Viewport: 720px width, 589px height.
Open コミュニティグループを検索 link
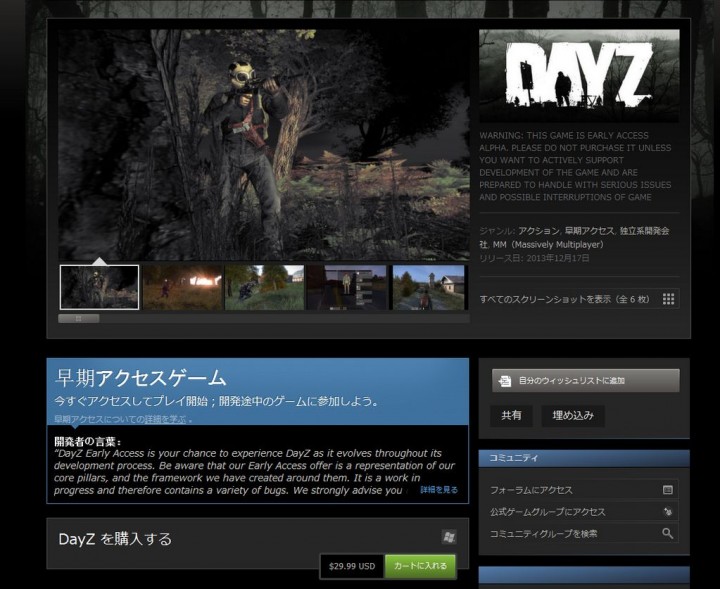pyautogui.click(x=584, y=533)
